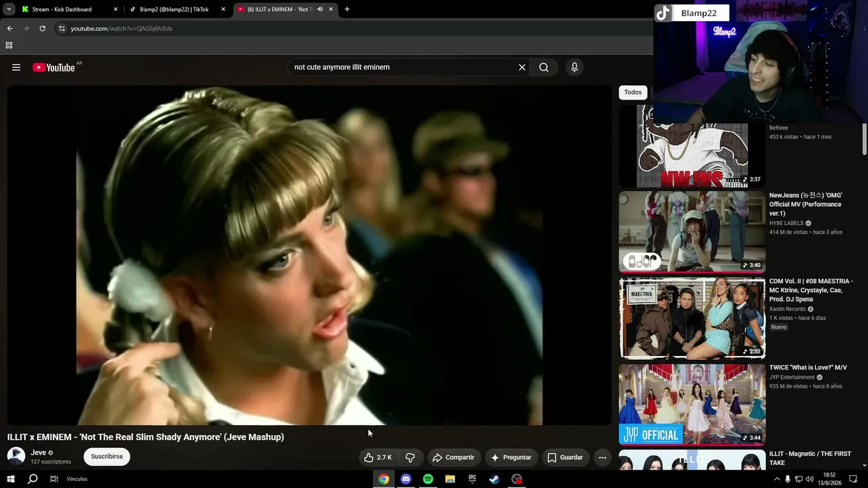The image size is (868, 488).
Task: Reload the YouTube page
Action: point(42,28)
